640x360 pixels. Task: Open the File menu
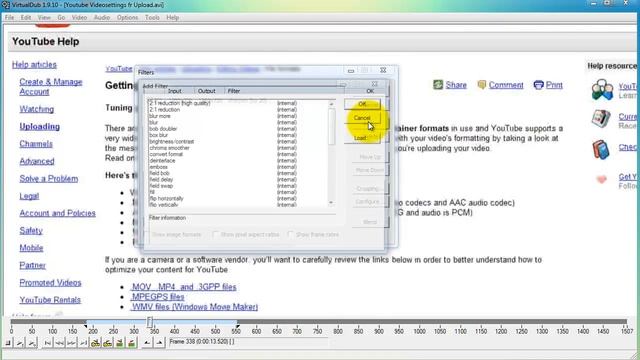9,18
